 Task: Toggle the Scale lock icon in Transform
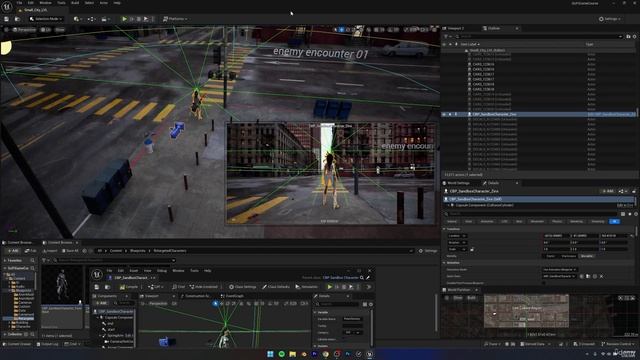472,249
